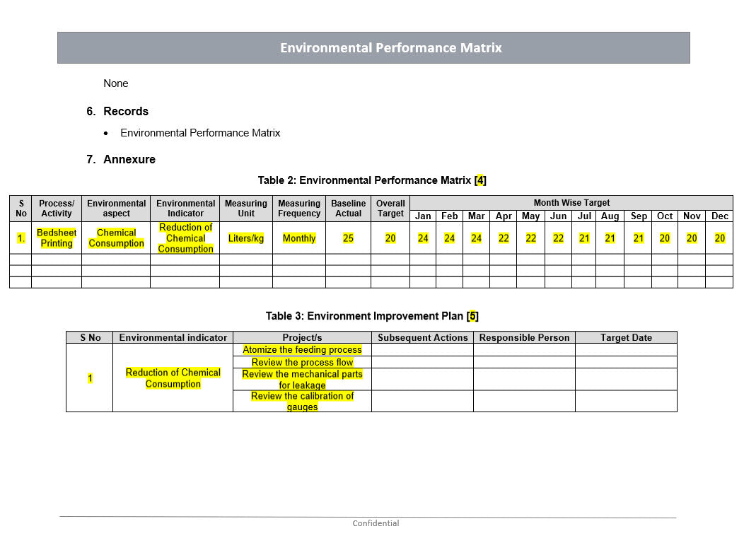Viewport: 744px width, 560px height.
Task: Click the Environmental Performance Matrix bullet item
Action: [x=200, y=133]
